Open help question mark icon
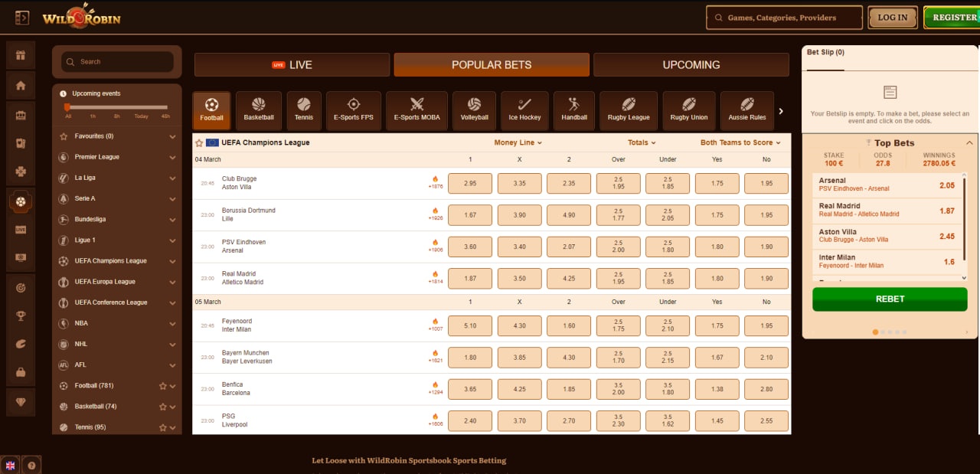The height and width of the screenshot is (474, 980). [31, 465]
